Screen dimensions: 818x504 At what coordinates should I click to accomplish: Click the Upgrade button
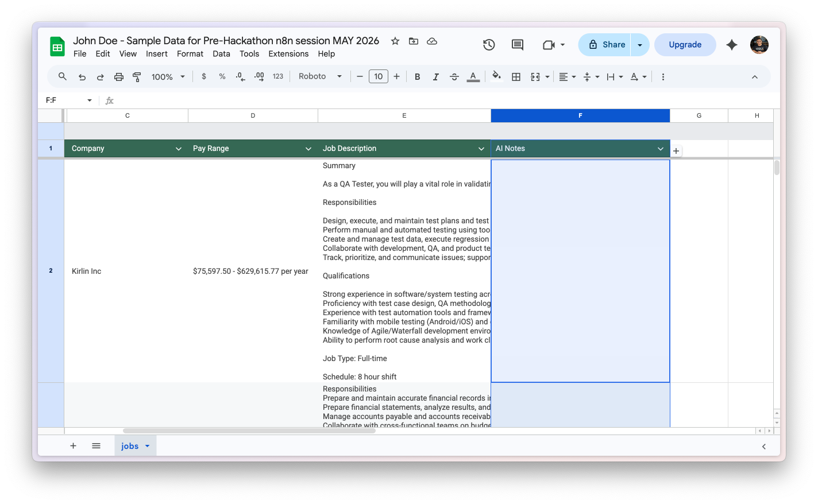click(685, 45)
